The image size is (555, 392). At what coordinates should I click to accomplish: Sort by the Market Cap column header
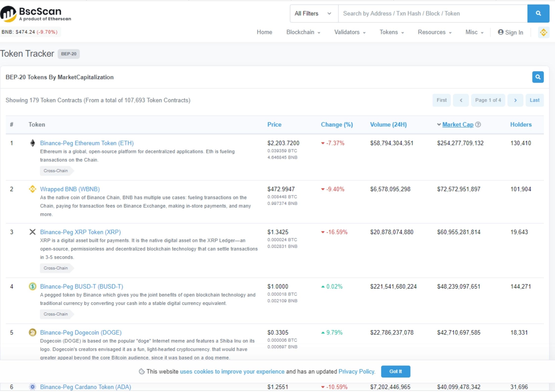pos(458,124)
